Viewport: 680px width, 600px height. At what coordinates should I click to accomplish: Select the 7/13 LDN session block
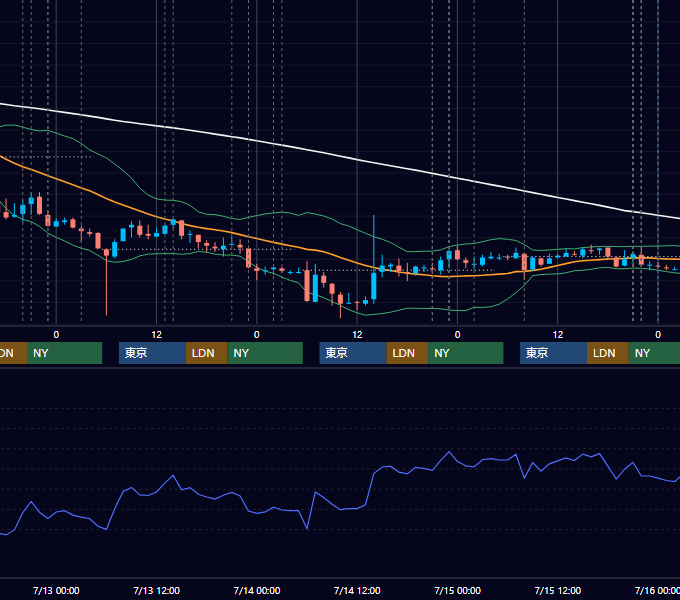coord(206,353)
